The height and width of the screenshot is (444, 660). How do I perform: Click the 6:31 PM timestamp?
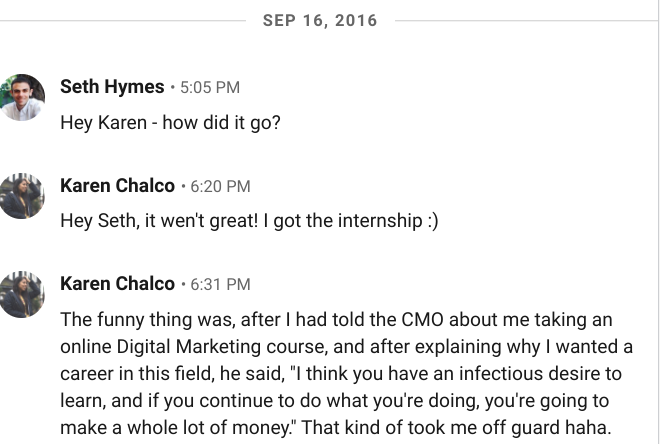click(220, 286)
